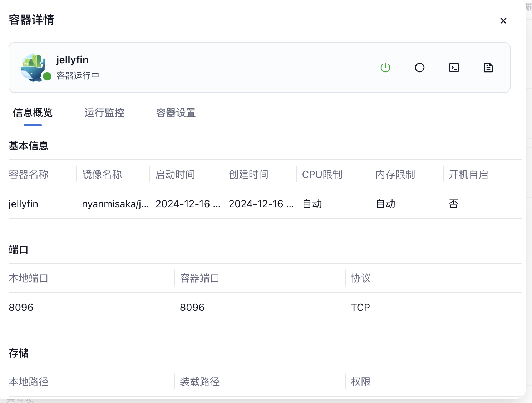This screenshot has width=532, height=403.
Task: Click the jellyfin whale container icon
Action: click(33, 68)
